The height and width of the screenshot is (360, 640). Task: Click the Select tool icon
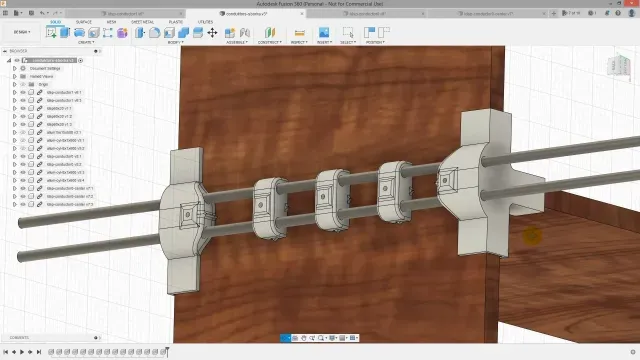click(x=348, y=33)
